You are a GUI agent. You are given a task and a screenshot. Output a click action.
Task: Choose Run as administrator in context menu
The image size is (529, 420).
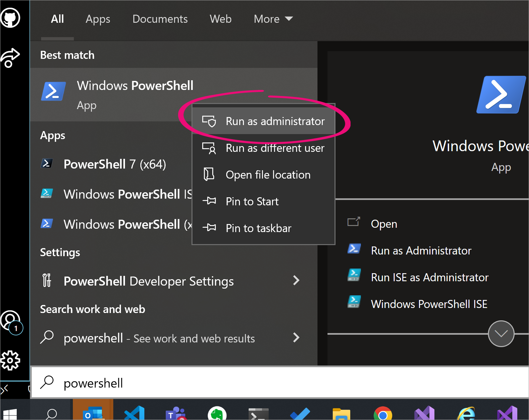275,121
